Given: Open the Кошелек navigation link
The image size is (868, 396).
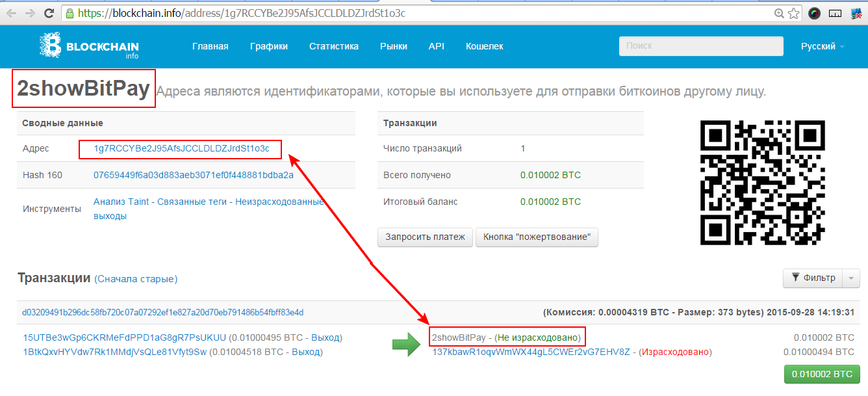Looking at the screenshot, I should click(x=486, y=46).
